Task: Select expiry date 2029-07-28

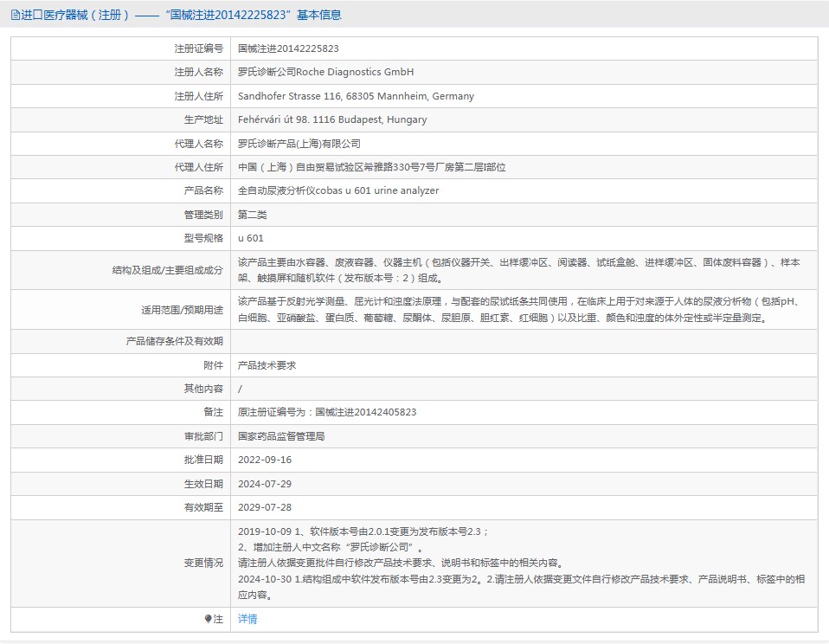Action: 265,507
